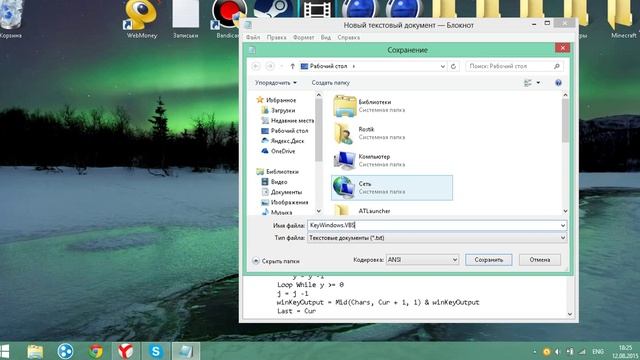Open the Файл menu in Notepad
This screenshot has height=360, width=640.
coord(253,37)
